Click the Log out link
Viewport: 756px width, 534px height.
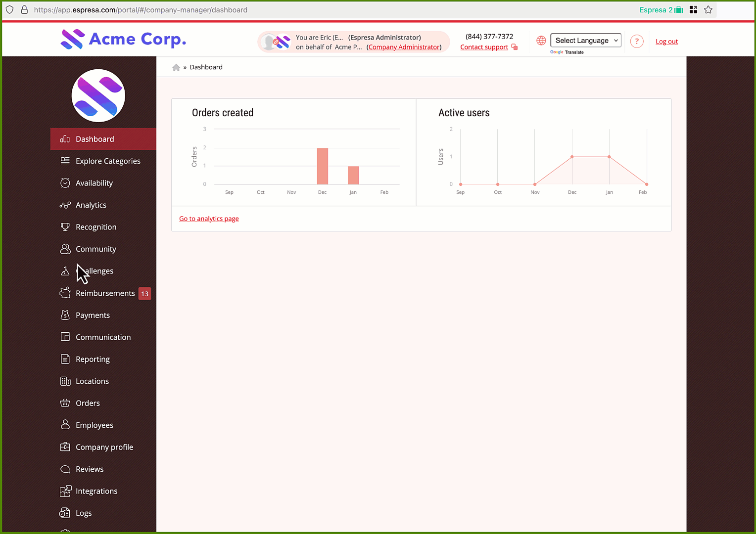pyautogui.click(x=666, y=42)
